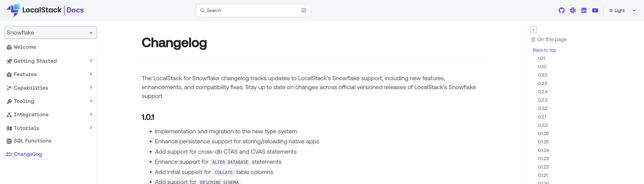Viewport: 644px width, 184px height.
Task: Click the keyboard shortcut badge in search bar
Action: 303,10
